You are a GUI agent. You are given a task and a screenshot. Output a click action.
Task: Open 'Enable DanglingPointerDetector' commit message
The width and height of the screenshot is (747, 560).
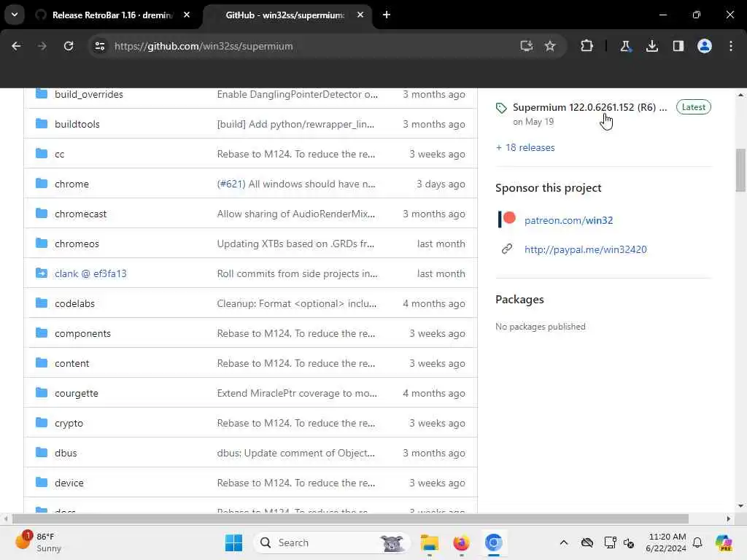(x=298, y=94)
